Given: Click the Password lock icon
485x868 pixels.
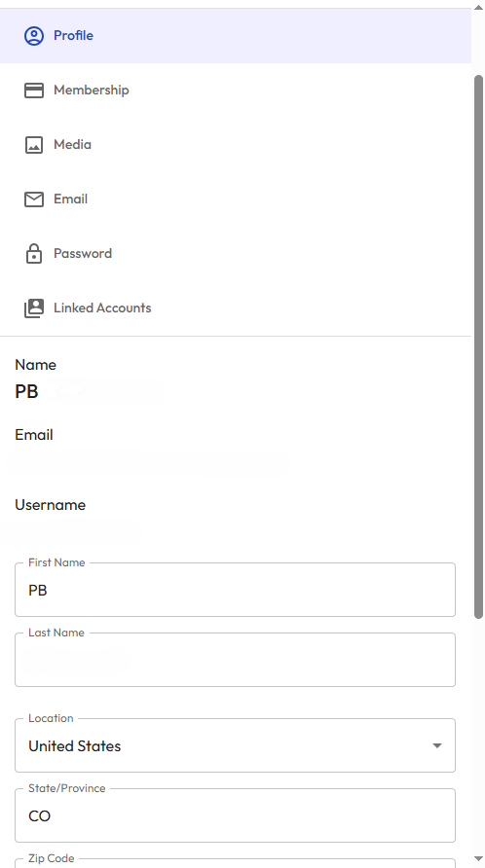Looking at the screenshot, I should click(34, 254).
